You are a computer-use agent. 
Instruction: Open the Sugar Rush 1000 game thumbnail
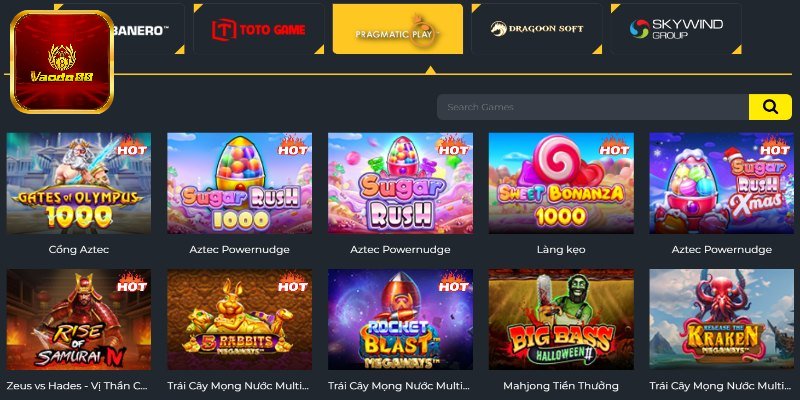click(239, 183)
